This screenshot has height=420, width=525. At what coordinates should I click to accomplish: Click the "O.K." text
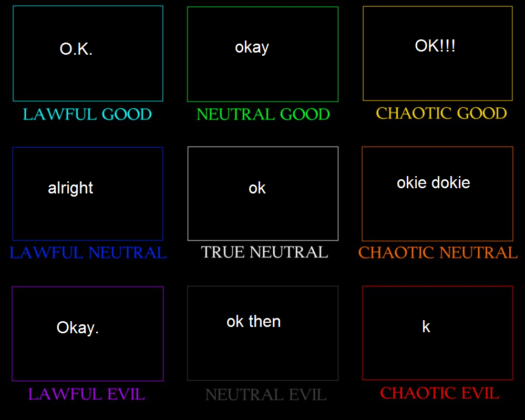(x=76, y=49)
